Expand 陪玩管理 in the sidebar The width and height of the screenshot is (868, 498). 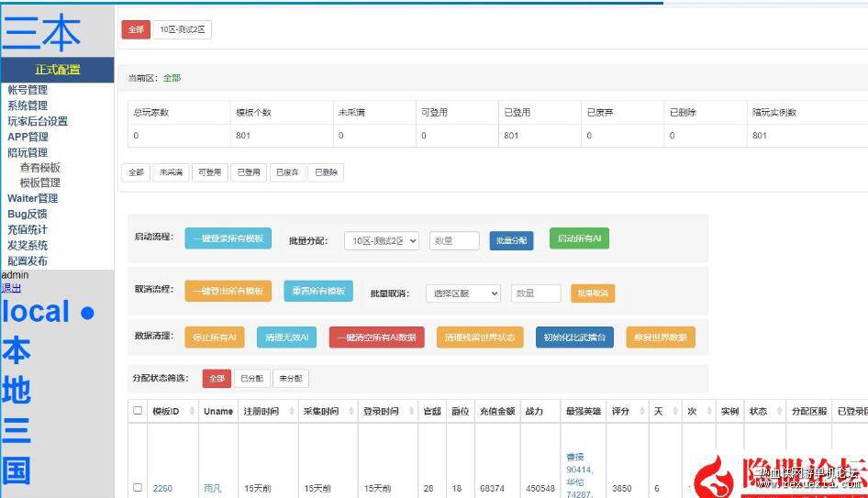click(28, 153)
